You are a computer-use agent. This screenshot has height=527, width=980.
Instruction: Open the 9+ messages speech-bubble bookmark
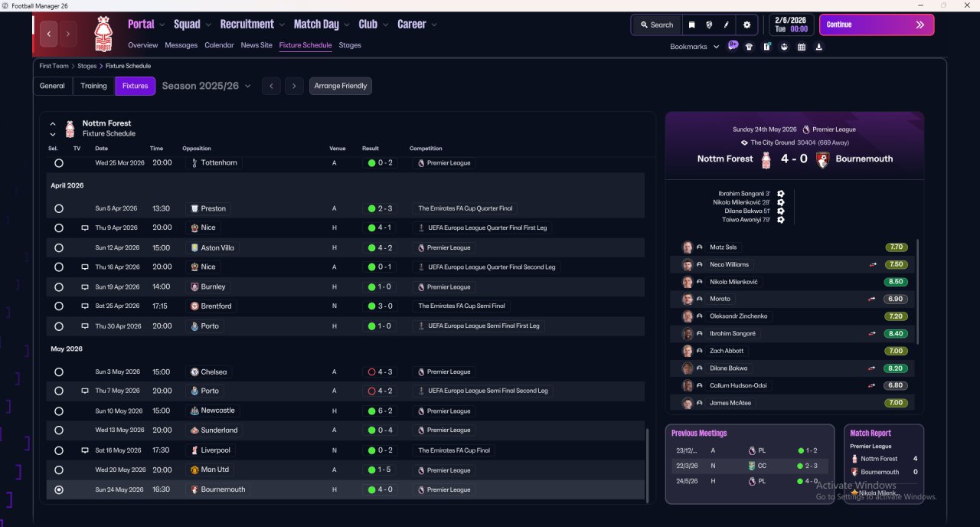733,46
